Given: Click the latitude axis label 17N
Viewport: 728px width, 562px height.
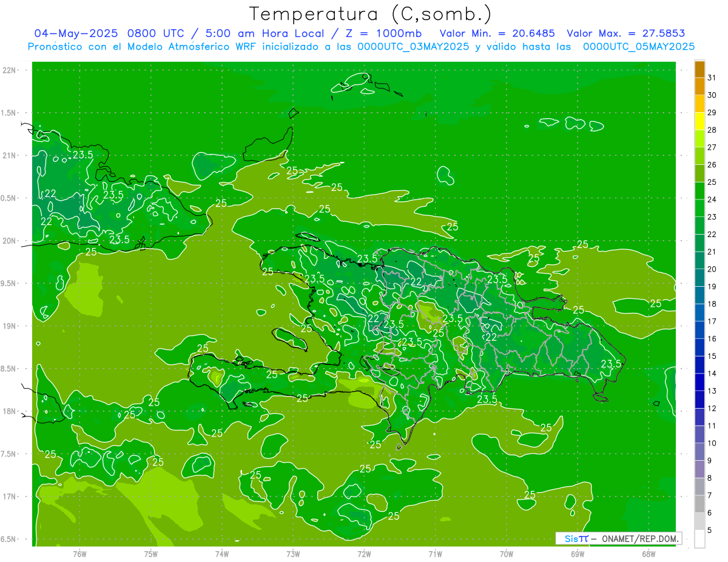Looking at the screenshot, I should 9,497.
